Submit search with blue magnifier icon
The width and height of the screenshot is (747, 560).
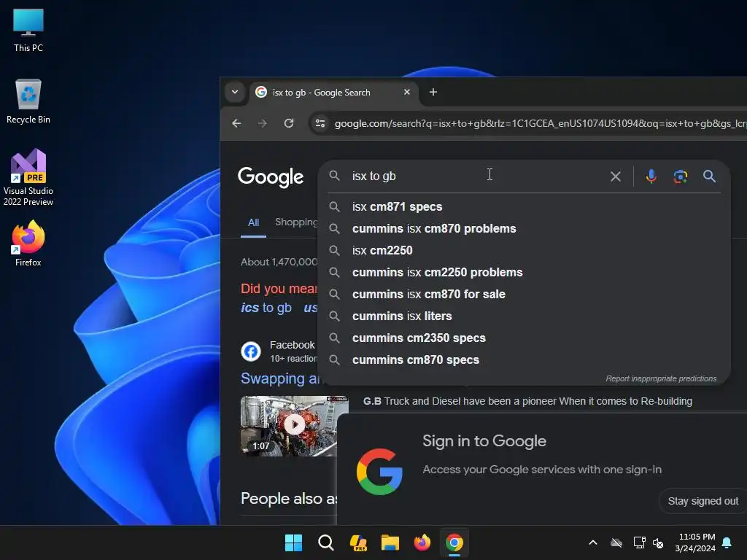click(x=709, y=176)
